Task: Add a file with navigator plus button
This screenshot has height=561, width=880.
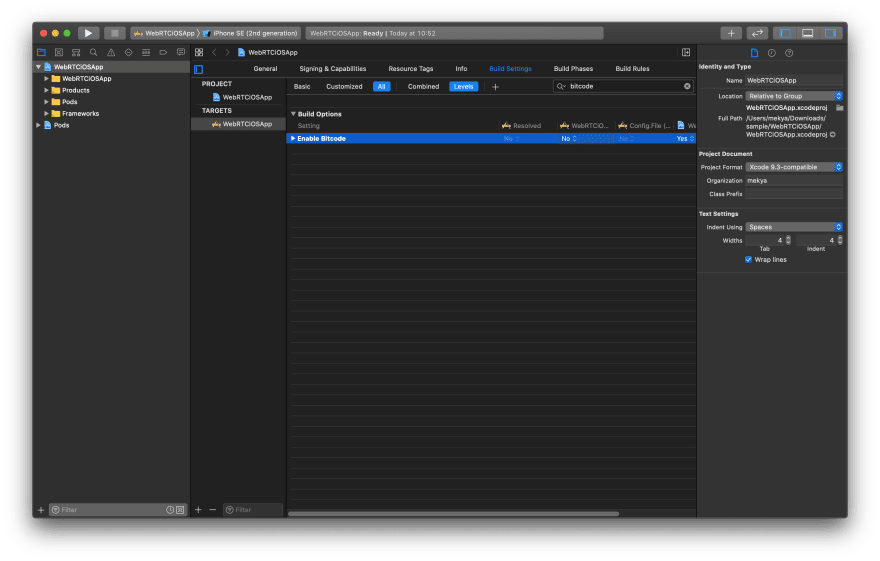Action: pyautogui.click(x=41, y=510)
